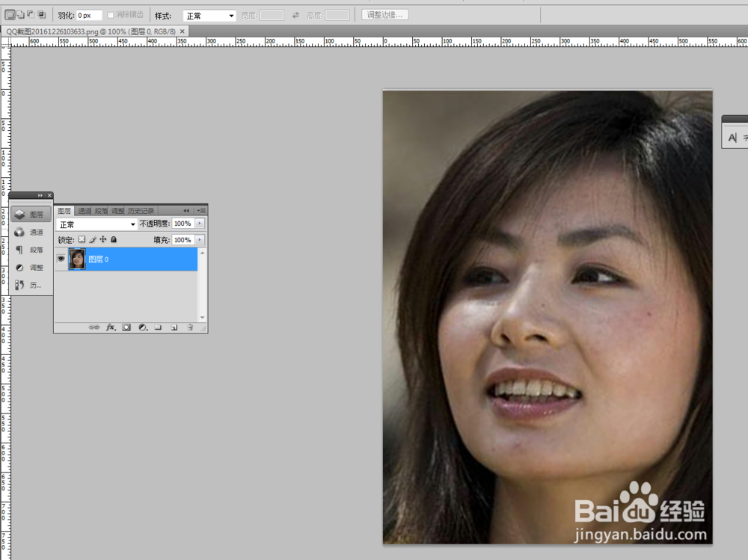The image size is (748, 560).
Task: Open the History (历...) panel button in dock
Action: [31, 286]
